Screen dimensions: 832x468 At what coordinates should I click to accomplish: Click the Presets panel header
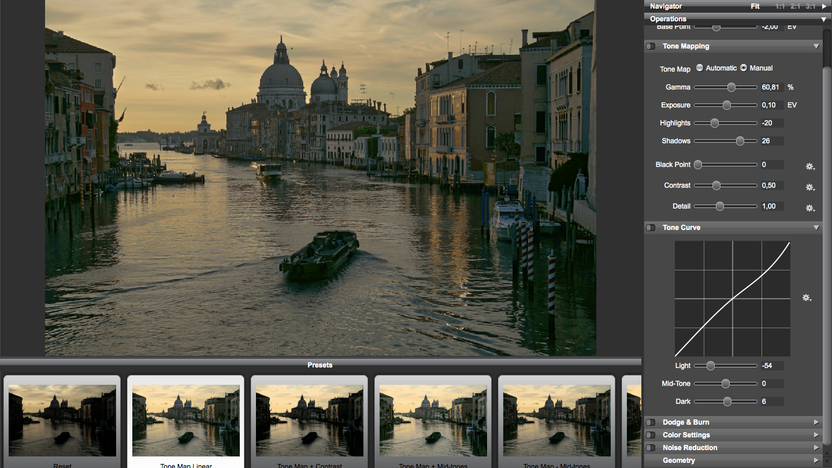pyautogui.click(x=320, y=365)
